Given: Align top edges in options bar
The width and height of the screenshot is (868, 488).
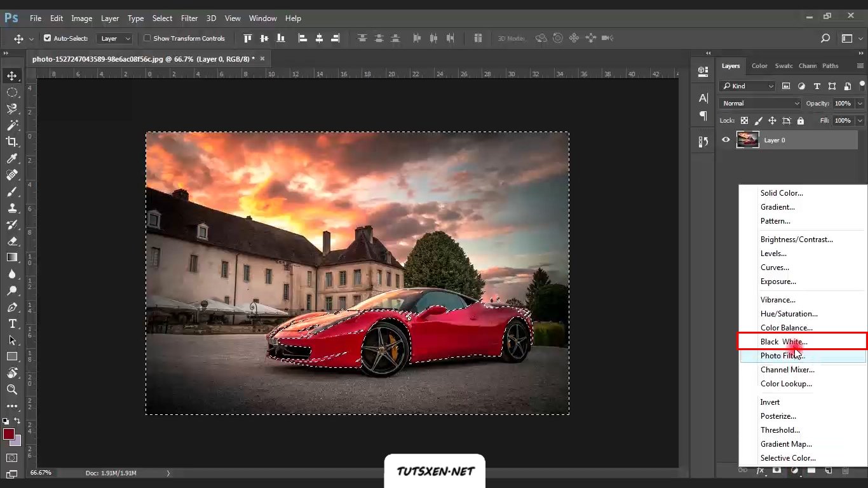Looking at the screenshot, I should pos(247,38).
